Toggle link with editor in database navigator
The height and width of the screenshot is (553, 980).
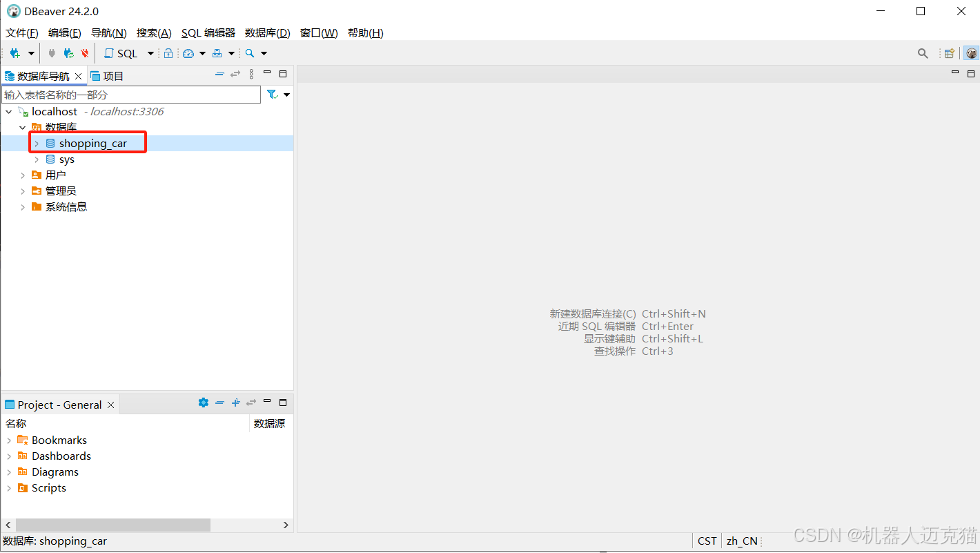[x=235, y=74]
